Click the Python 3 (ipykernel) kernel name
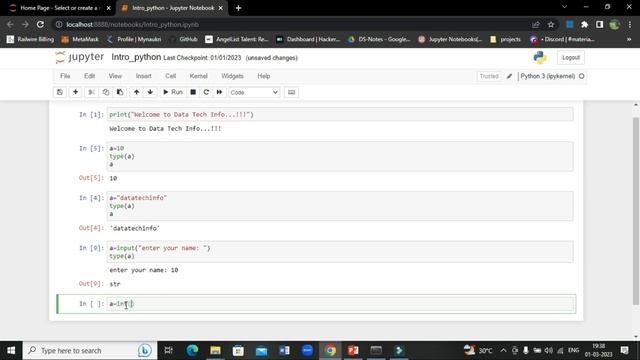The width and height of the screenshot is (640, 360). pyautogui.click(x=547, y=76)
